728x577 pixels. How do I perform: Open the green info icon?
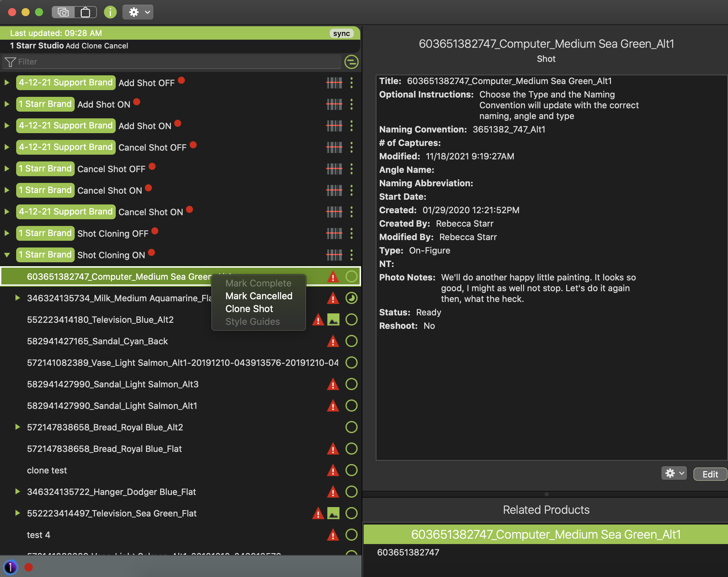pos(110,12)
